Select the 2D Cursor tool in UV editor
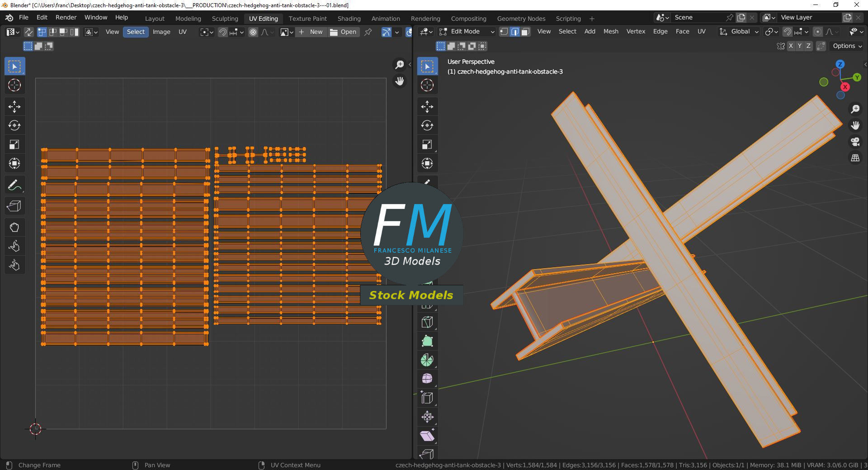This screenshot has width=868, height=470. (14, 85)
